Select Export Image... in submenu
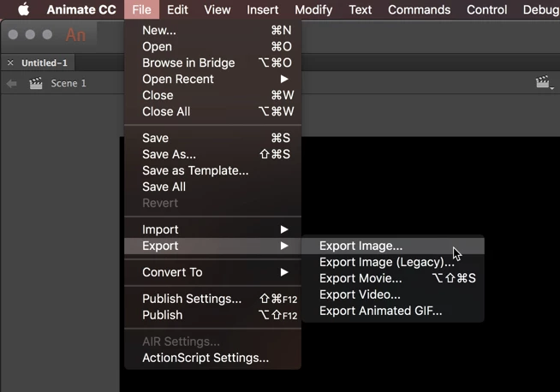This screenshot has width=560, height=392. tap(393, 246)
